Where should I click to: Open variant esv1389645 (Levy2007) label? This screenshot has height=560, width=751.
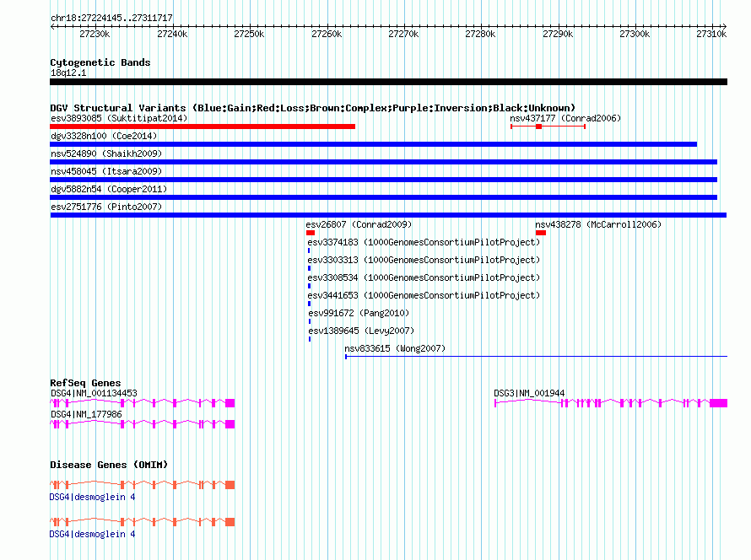[x=361, y=331]
